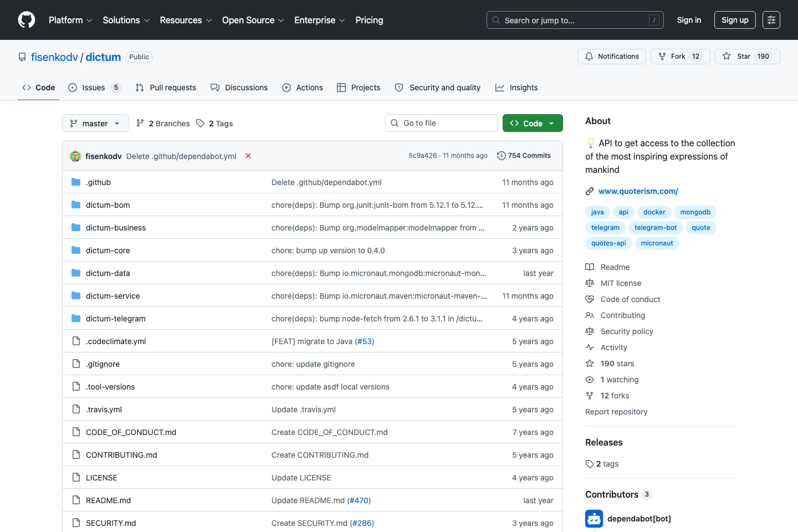Viewport: 798px width, 532px height.
Task: Fork the repository
Action: point(680,57)
